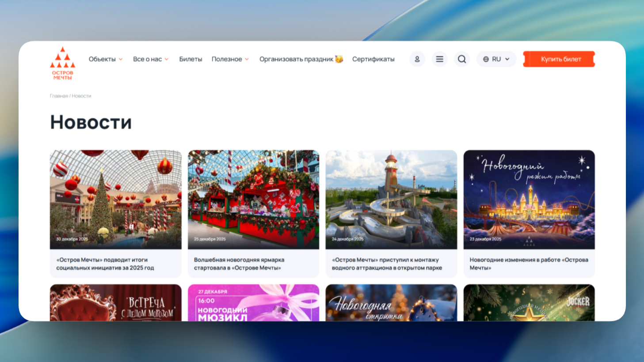Open article «Остров Мечты» подводит итоги социальных инициатив
Viewport: 644px width, 362px height.
[105, 264]
